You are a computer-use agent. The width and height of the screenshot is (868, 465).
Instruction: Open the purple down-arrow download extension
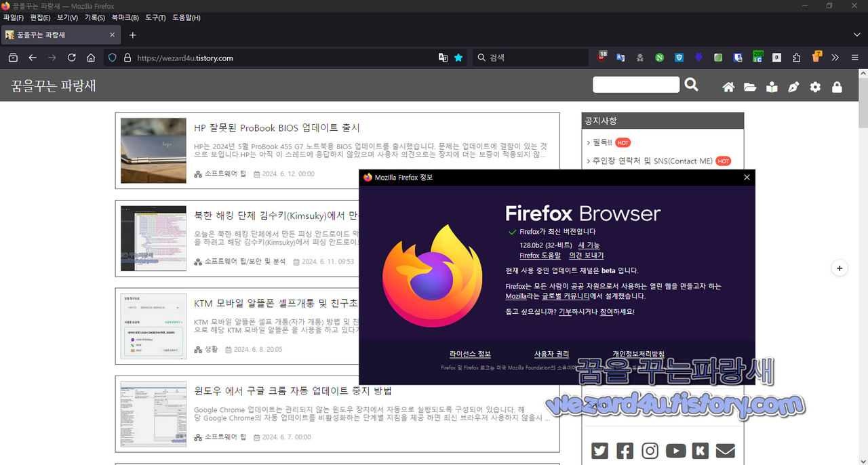coord(698,58)
